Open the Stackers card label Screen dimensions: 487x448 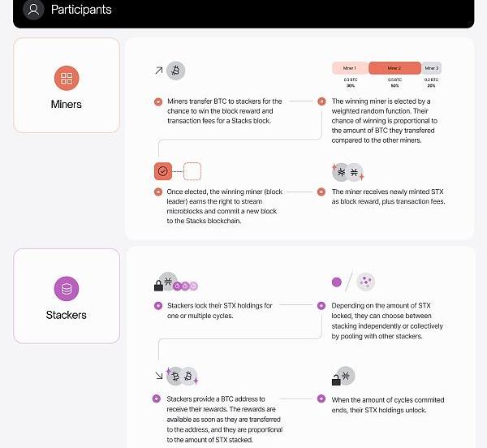click(67, 315)
